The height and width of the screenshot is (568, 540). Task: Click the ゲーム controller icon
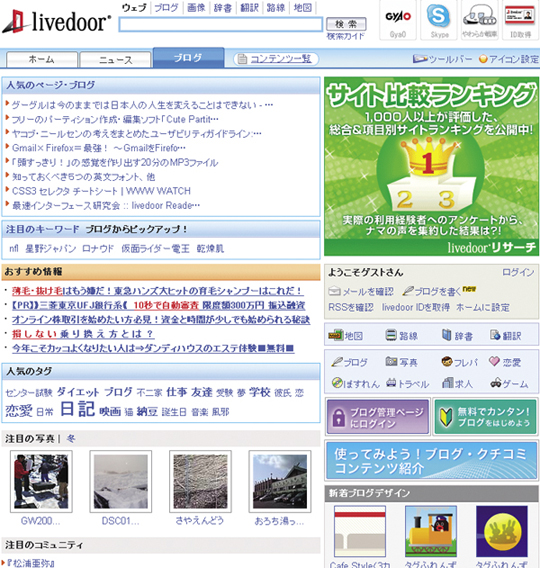[495, 383]
